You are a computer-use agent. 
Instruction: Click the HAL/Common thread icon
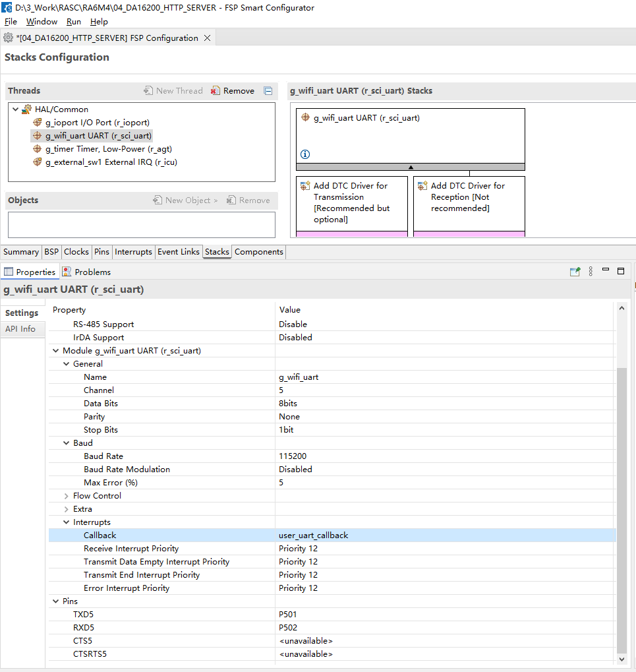pyautogui.click(x=27, y=109)
